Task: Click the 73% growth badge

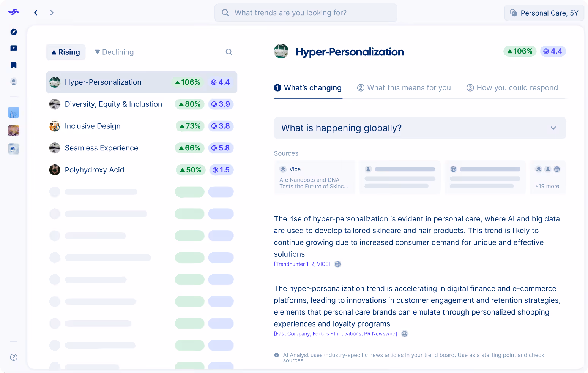Action: (190, 126)
